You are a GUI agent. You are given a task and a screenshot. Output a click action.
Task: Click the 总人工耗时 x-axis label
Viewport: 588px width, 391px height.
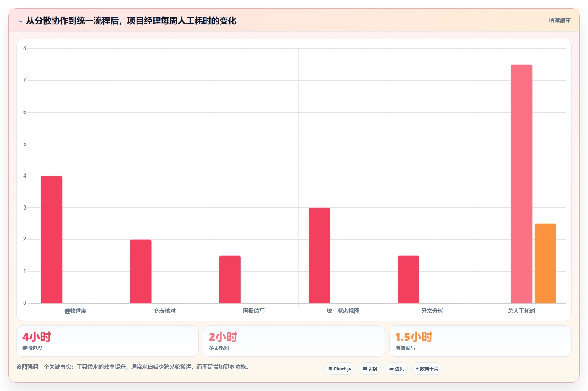coord(521,311)
